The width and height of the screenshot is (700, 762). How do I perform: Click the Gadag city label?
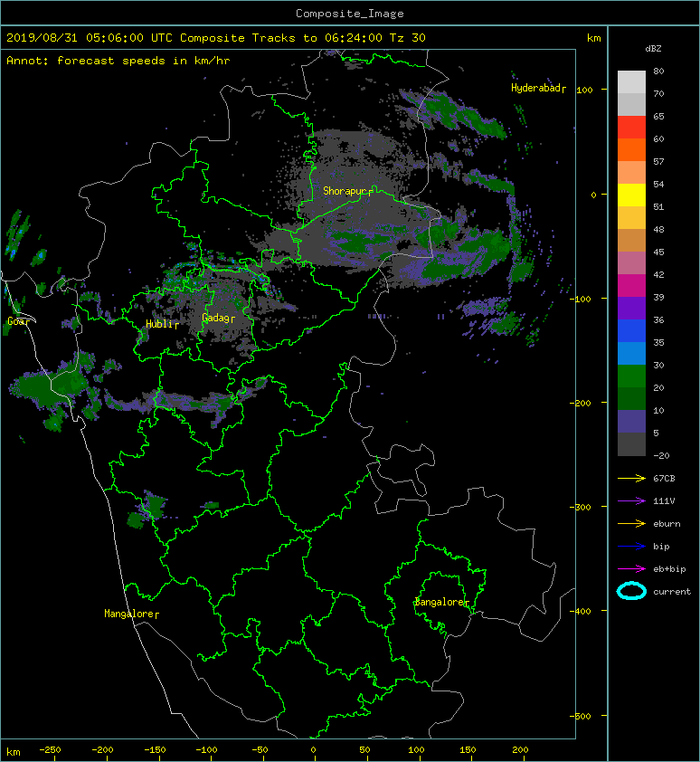(x=218, y=318)
